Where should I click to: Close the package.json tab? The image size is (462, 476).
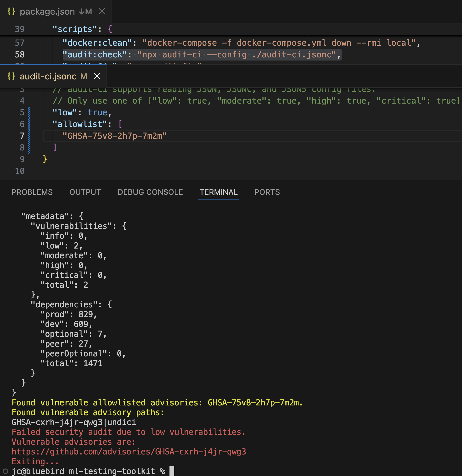pyautogui.click(x=102, y=11)
